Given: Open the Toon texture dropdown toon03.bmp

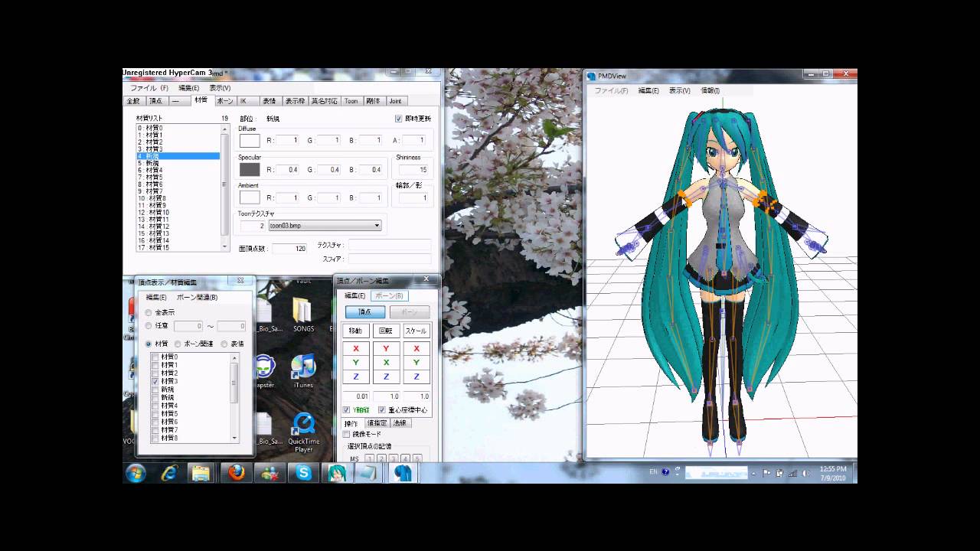Looking at the screenshot, I should 325,226.
